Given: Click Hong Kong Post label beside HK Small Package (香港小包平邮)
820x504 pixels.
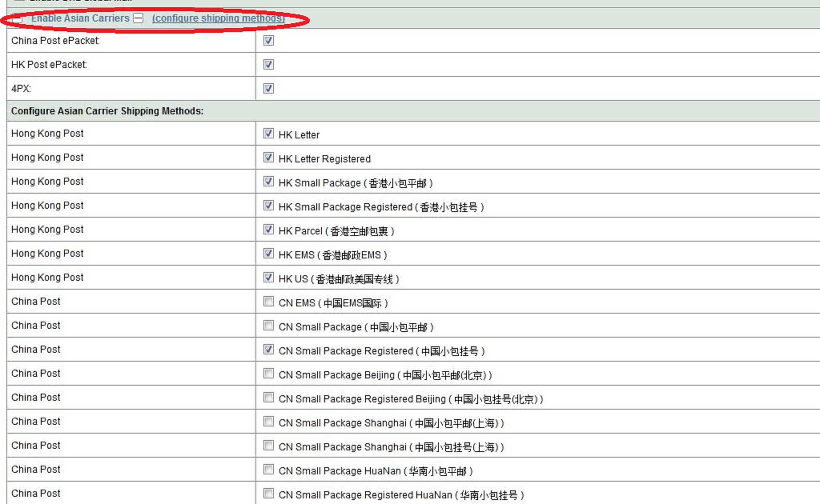Looking at the screenshot, I should (x=47, y=181).
